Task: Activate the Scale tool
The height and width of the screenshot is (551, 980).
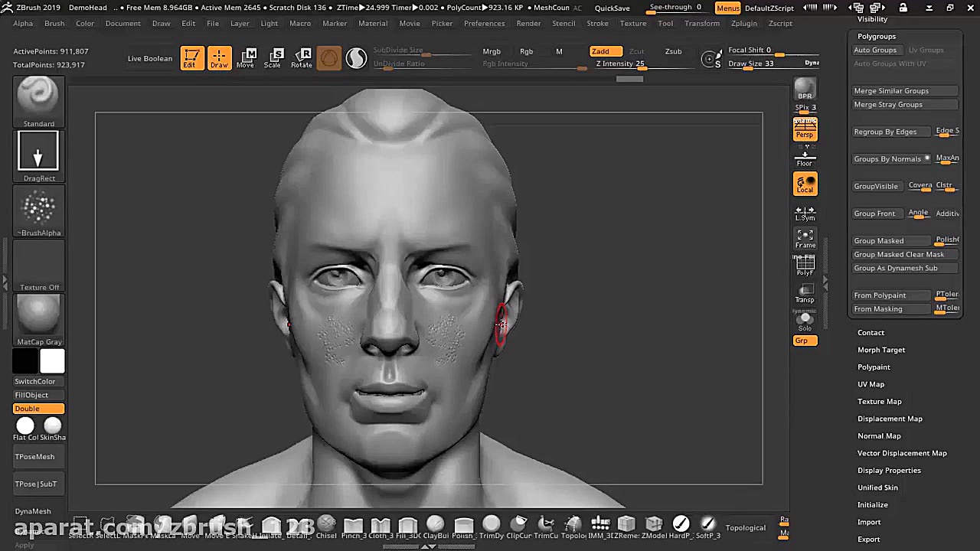Action: (x=273, y=58)
